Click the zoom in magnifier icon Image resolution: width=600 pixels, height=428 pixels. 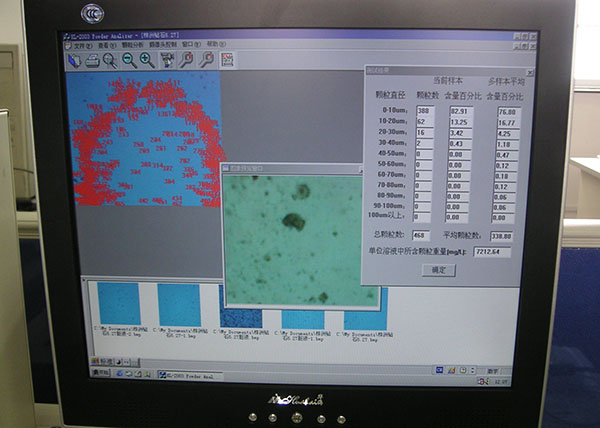[146, 60]
